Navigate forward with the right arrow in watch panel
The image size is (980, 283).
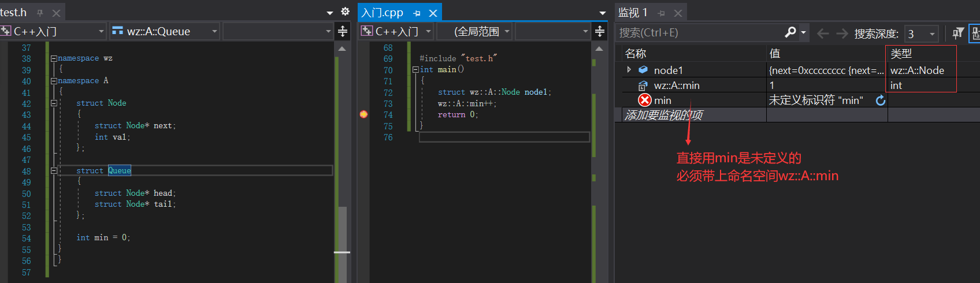point(842,33)
